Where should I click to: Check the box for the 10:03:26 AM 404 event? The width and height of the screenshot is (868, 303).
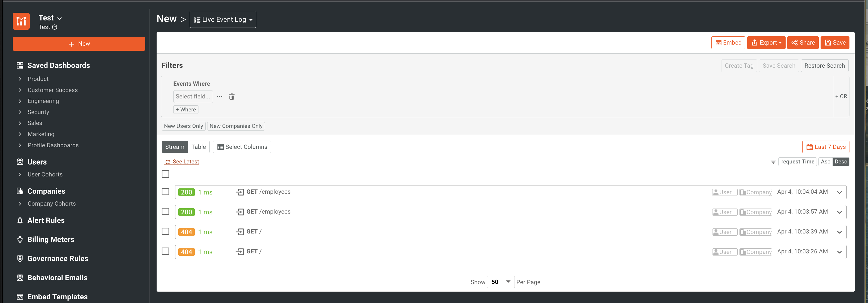click(165, 251)
